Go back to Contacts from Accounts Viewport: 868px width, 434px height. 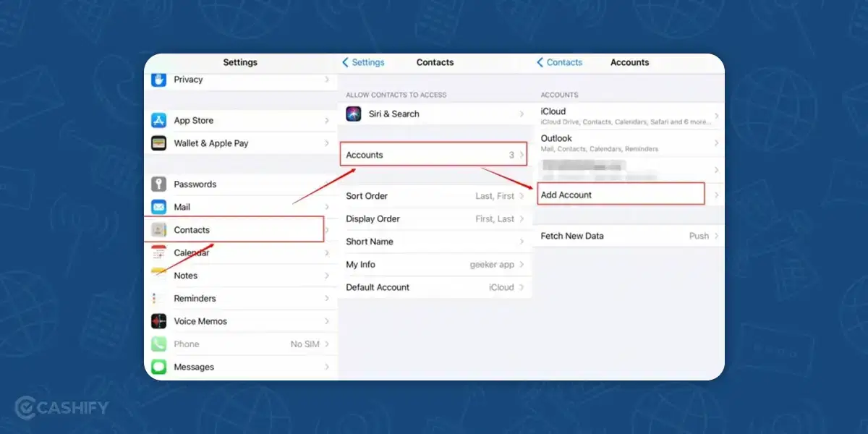tap(559, 62)
